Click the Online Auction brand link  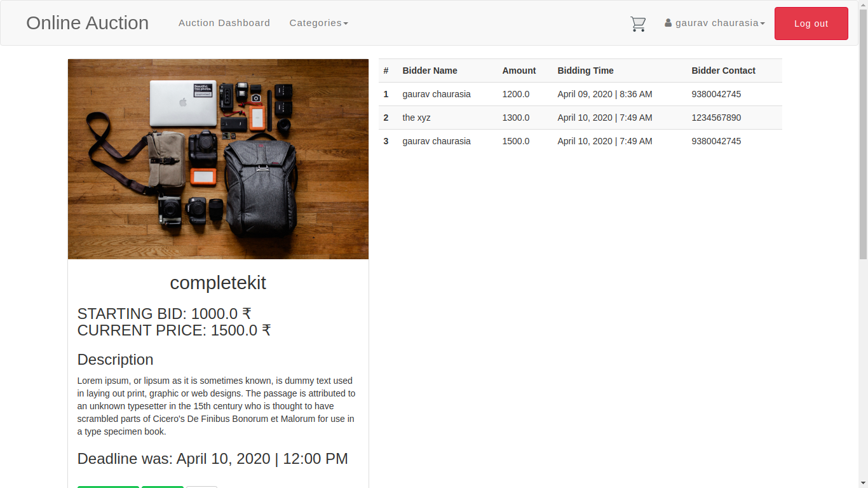coord(87,23)
